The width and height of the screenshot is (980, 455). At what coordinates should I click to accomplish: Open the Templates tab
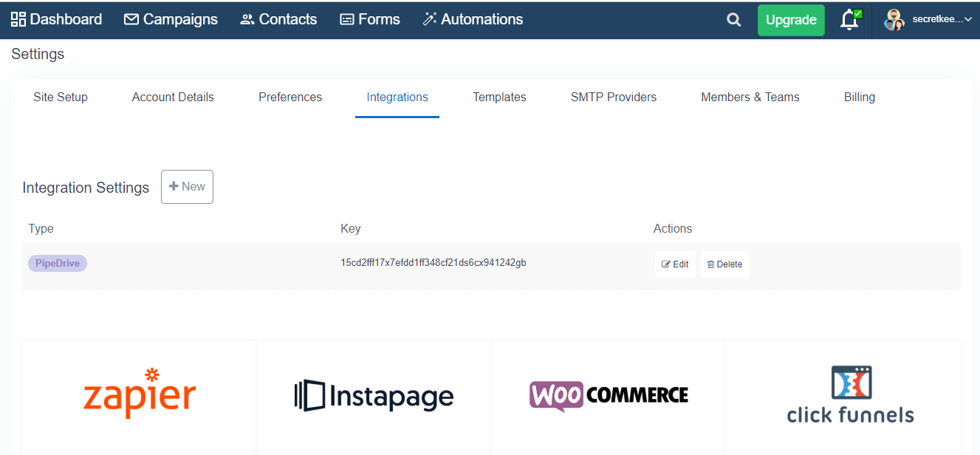(499, 97)
